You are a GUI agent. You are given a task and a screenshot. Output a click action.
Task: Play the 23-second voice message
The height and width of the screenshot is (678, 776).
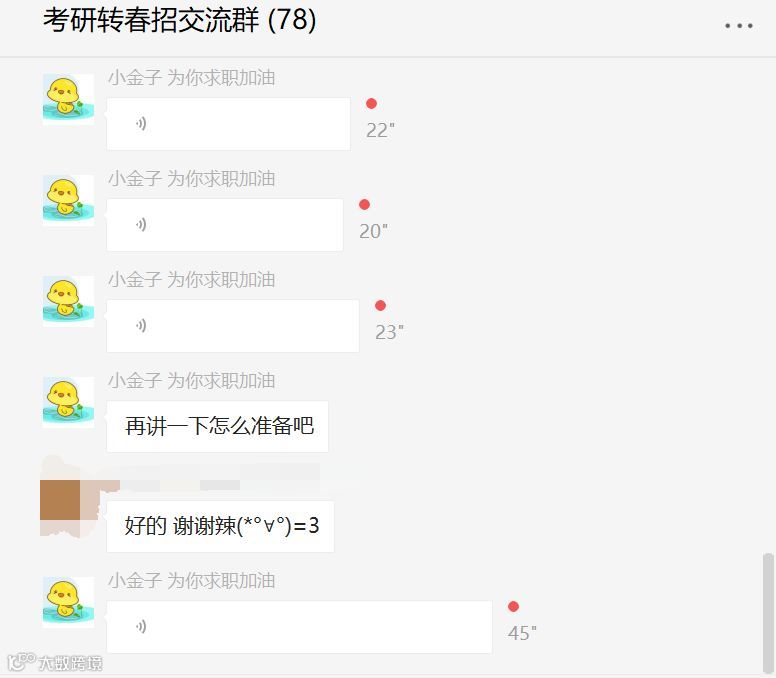click(x=233, y=326)
